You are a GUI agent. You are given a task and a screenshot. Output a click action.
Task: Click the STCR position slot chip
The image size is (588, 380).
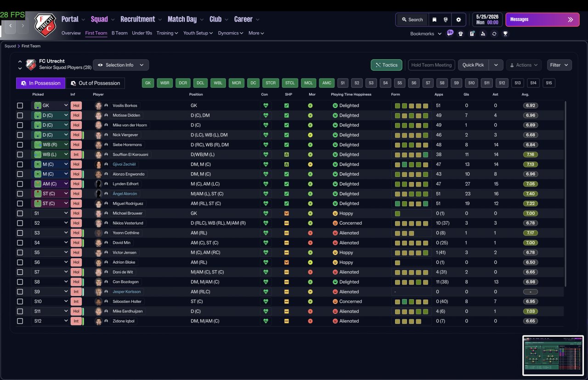click(x=271, y=83)
